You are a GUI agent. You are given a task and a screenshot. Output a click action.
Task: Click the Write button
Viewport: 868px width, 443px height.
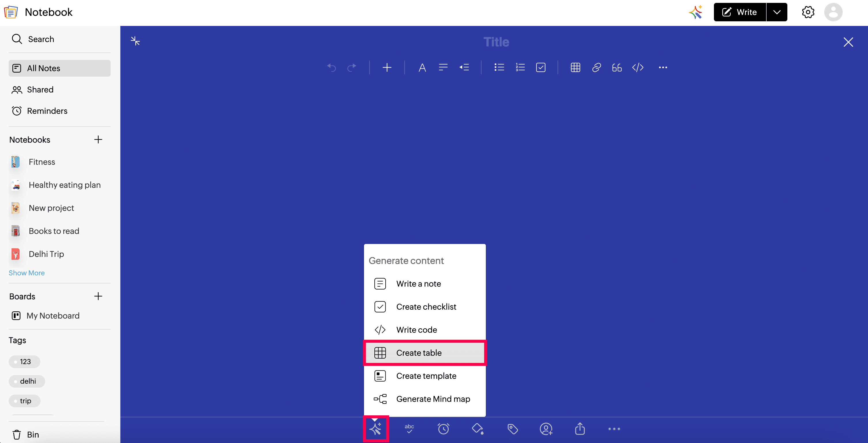click(740, 12)
